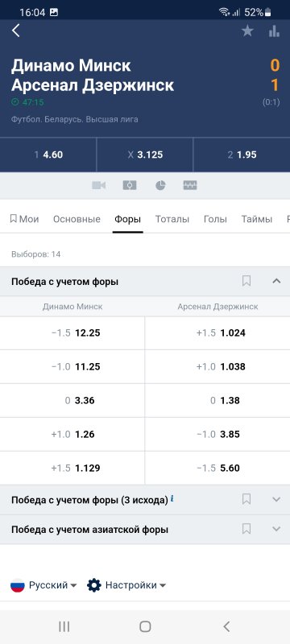Select Динамо Минск +1.0 at 1.26
The width and height of the screenshot is (290, 644).
(x=72, y=434)
